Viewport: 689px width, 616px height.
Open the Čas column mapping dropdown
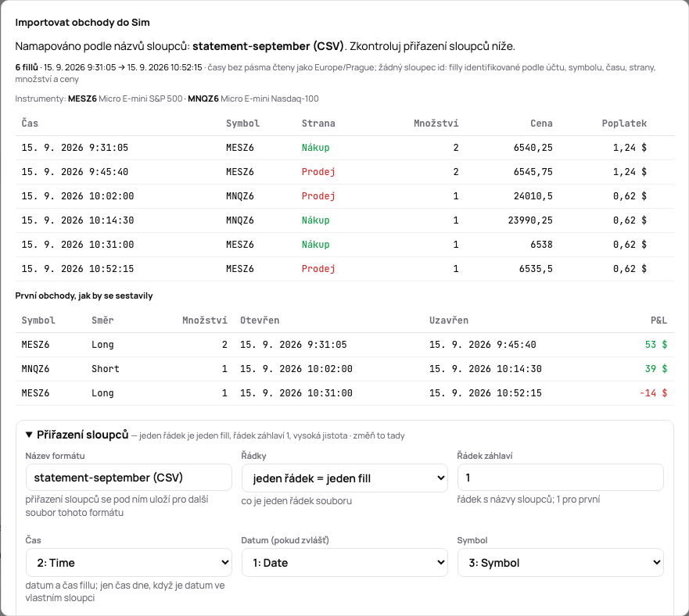(x=129, y=562)
